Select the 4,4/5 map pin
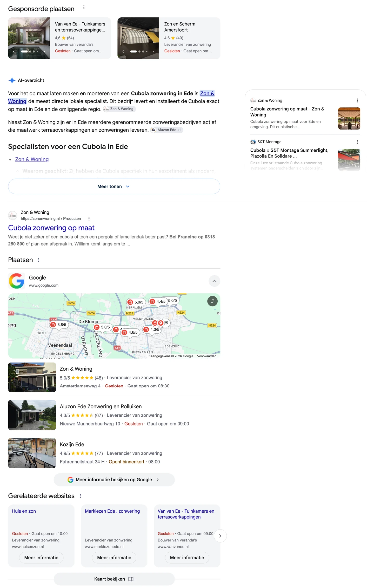Screen dimensions: 374x588 click(x=158, y=301)
